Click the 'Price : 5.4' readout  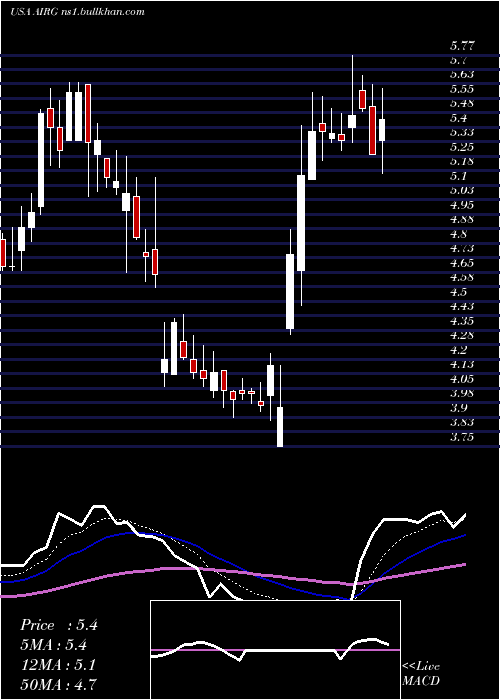click(59, 625)
